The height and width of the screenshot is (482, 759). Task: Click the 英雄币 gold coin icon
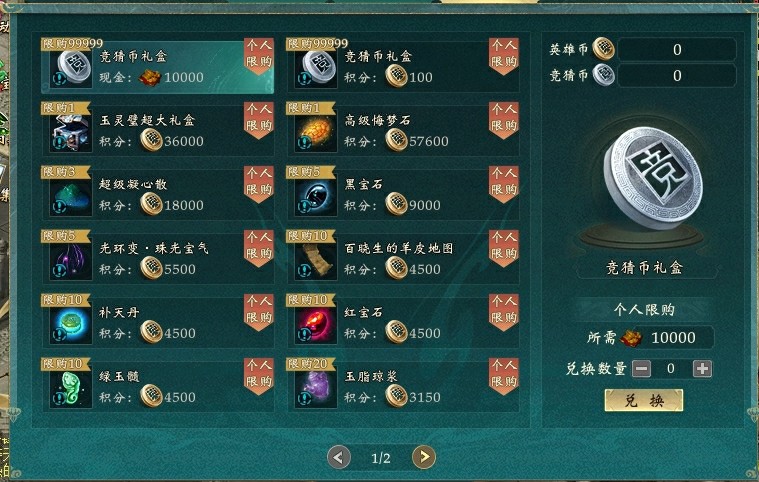604,49
